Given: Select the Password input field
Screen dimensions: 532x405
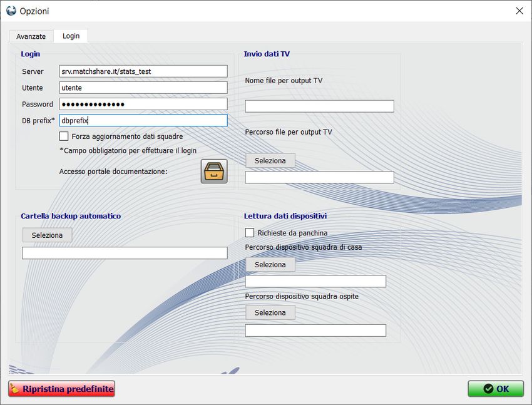Looking at the screenshot, I should [x=143, y=104].
